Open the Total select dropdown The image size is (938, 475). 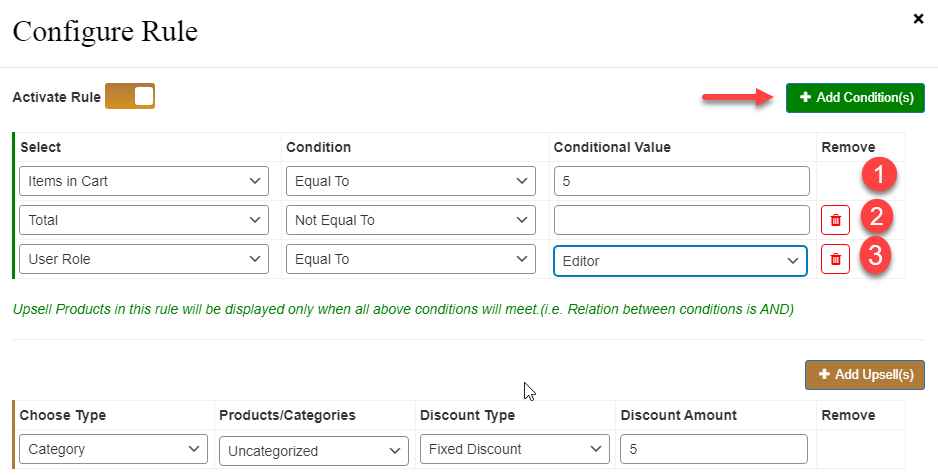(144, 220)
